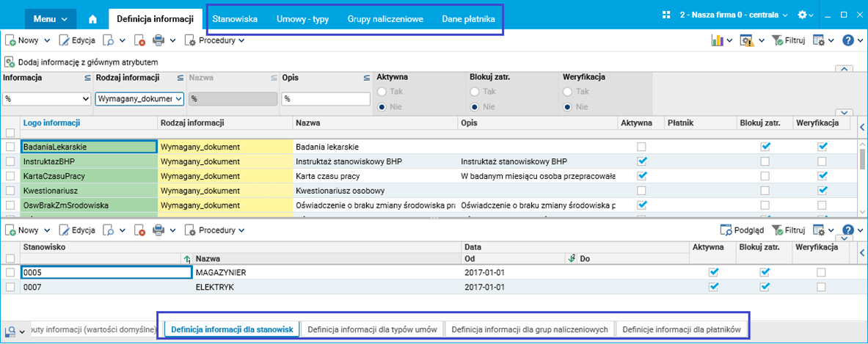Collapse side panel arrow beside Weryfikacja column
The width and height of the screenshot is (868, 344).
(862, 127)
